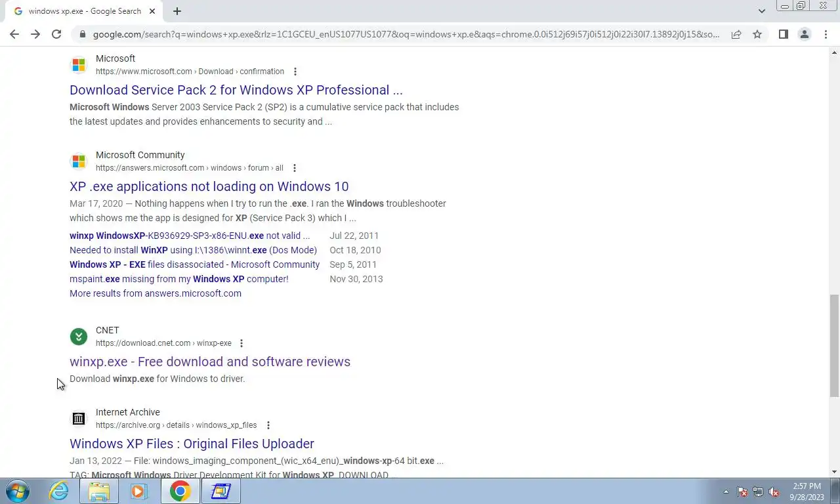Click the CNET green favicon

coord(79,337)
